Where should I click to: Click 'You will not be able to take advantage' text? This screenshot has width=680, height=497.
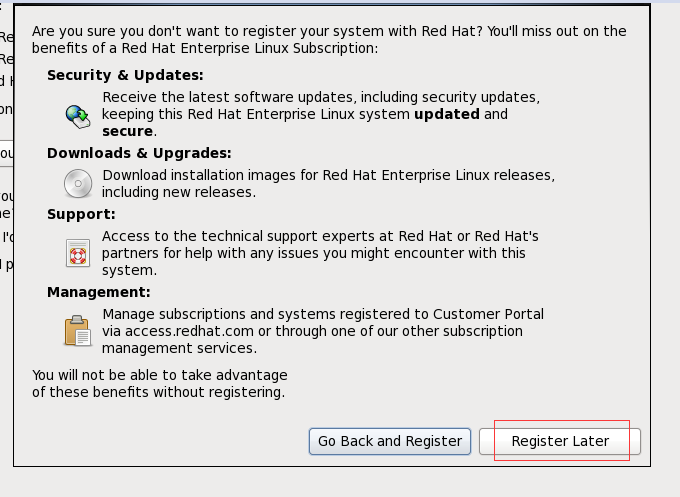(160, 383)
